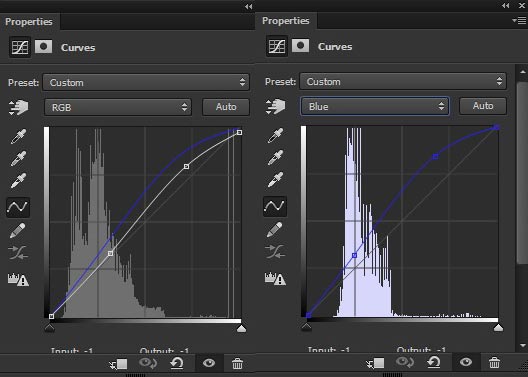Click layer mask icon in left panel
Screen dimensions: 528x377
(x=43, y=46)
